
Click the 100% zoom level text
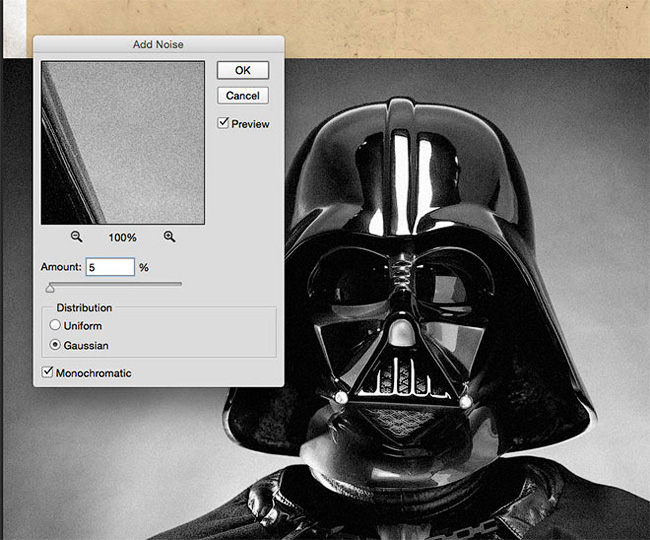pos(122,237)
